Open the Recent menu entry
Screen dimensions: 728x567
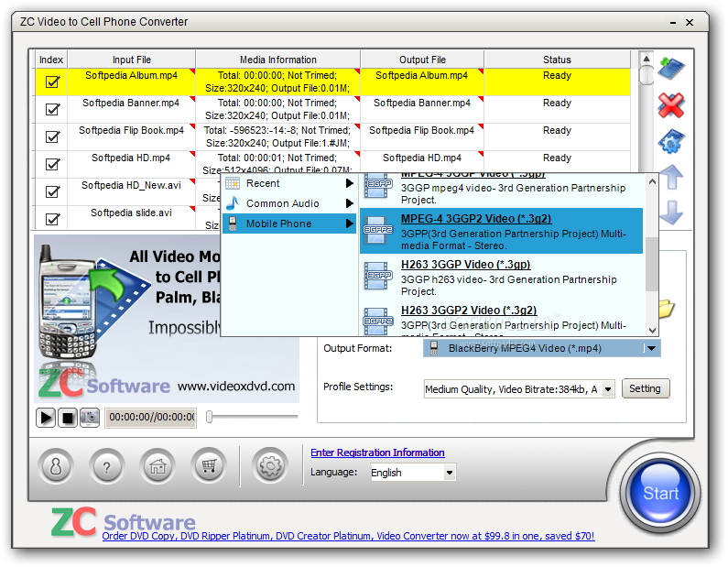point(289,183)
